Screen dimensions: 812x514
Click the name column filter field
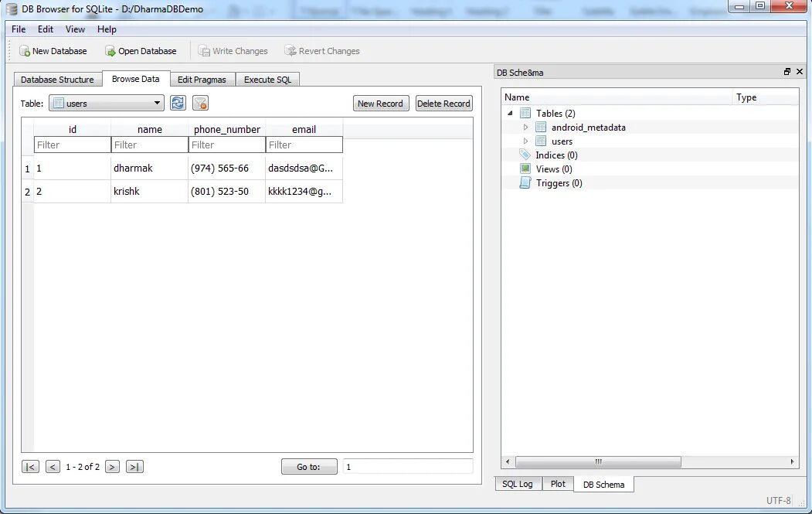pos(150,145)
